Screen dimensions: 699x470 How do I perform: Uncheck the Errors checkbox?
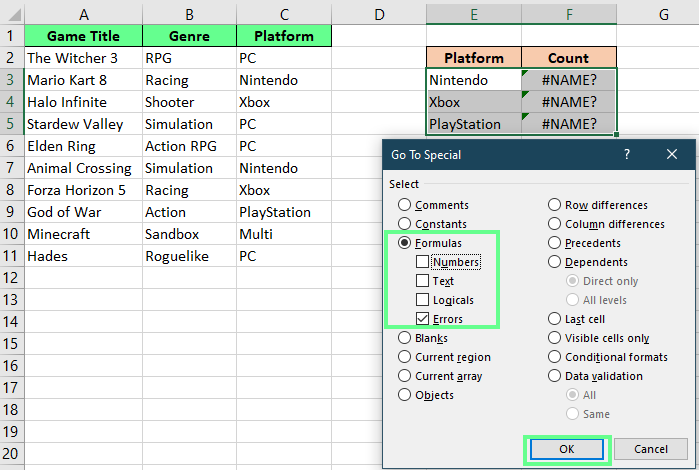[x=423, y=319]
